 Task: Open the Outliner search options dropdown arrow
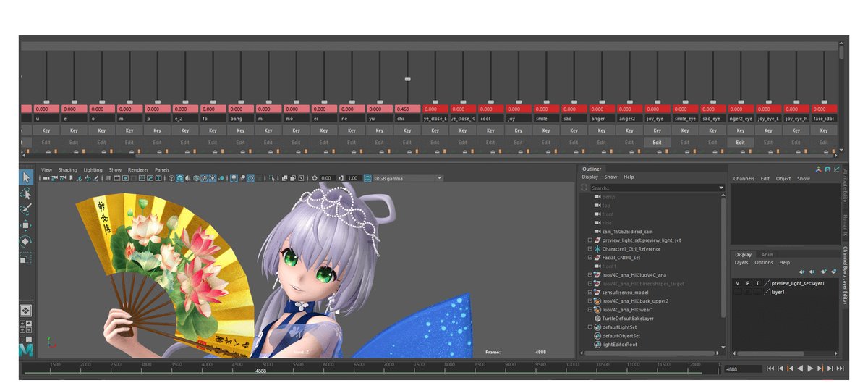click(720, 188)
